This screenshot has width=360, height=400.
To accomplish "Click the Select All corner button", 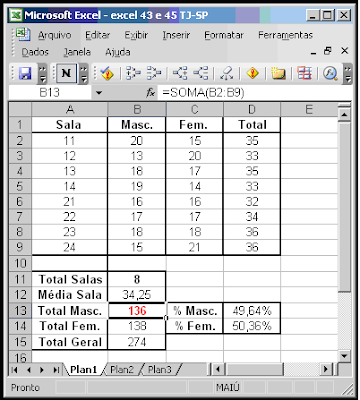I will 20,109.
